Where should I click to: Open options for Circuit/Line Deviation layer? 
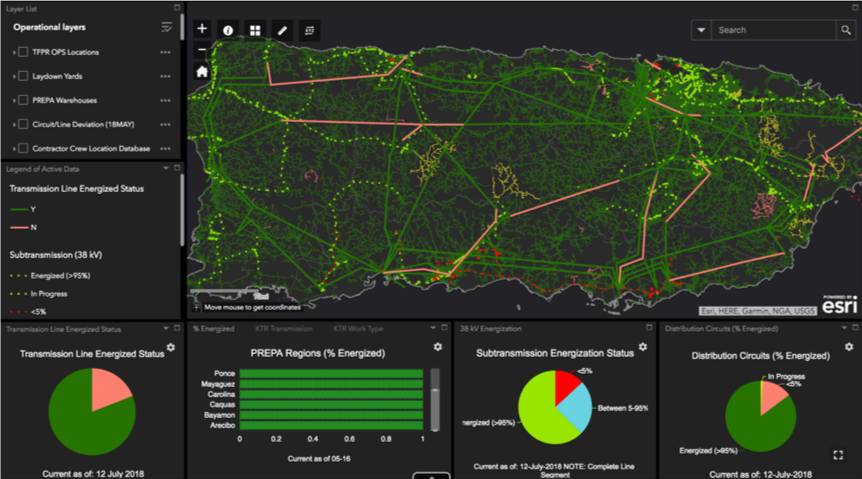pos(165,125)
